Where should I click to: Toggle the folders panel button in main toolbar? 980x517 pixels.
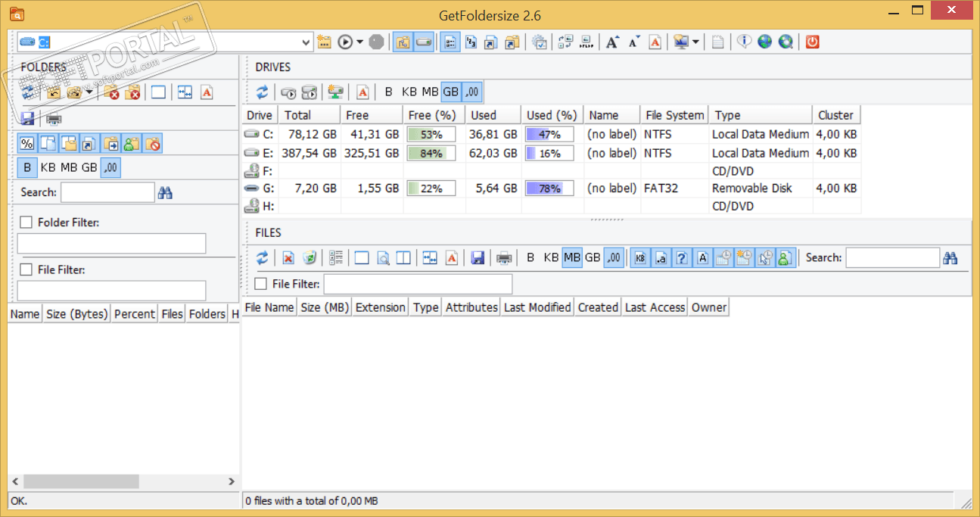click(x=403, y=42)
